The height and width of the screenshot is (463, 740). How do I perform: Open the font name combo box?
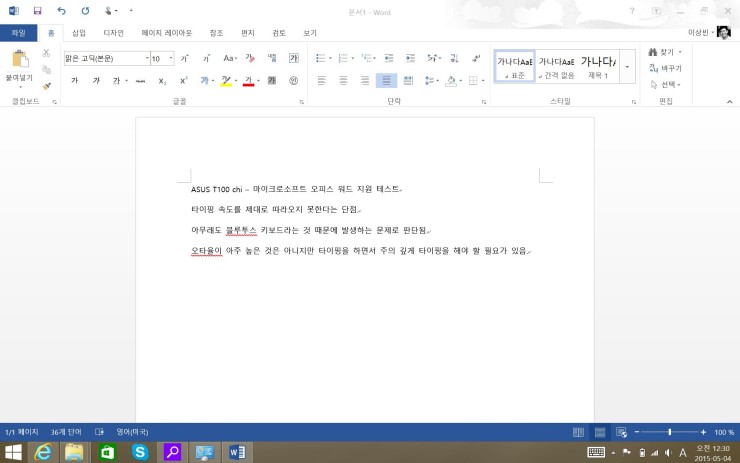point(107,58)
